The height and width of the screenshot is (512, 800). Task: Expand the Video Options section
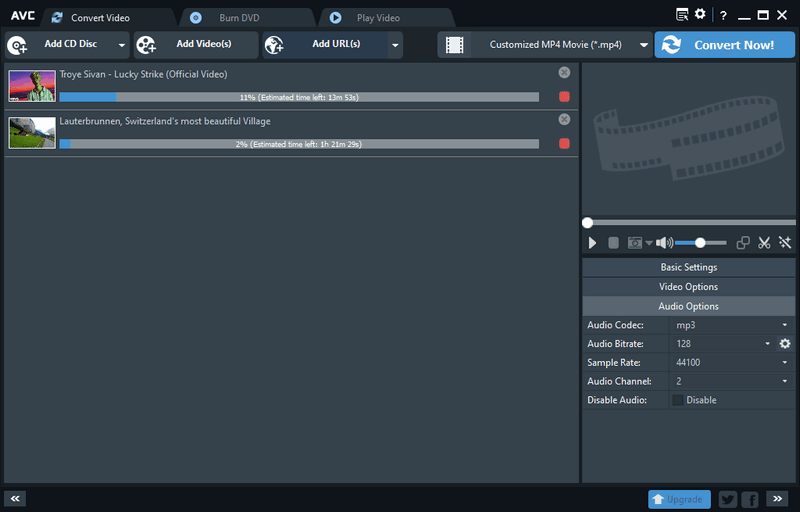[689, 287]
